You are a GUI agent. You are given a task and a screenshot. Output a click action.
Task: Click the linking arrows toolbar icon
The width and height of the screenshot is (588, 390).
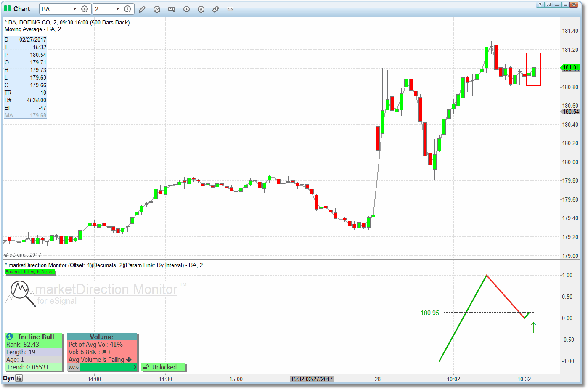click(216, 9)
